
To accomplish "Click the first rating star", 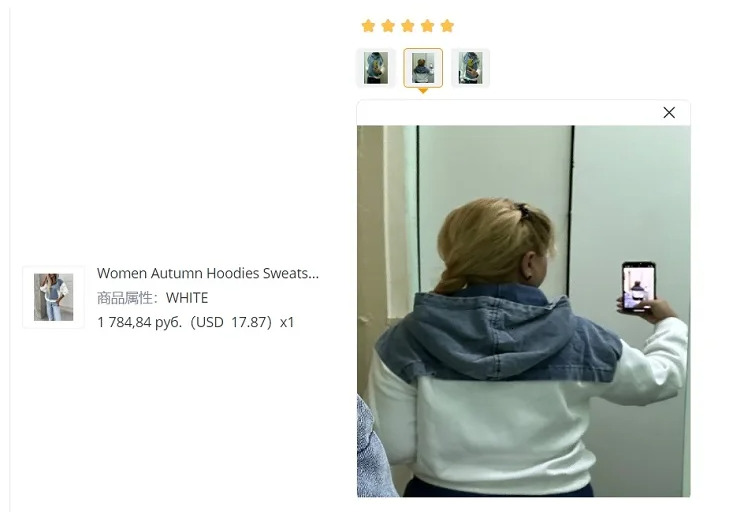I will point(368,26).
